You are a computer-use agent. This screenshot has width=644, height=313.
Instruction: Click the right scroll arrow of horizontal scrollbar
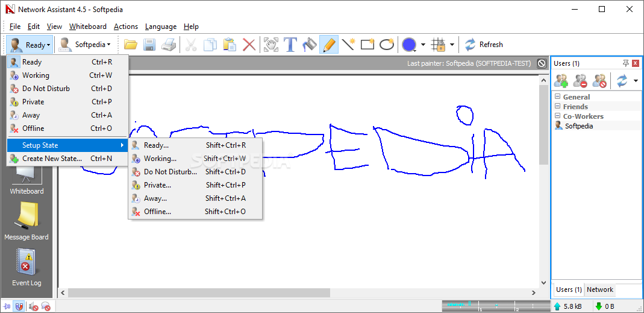pos(533,293)
